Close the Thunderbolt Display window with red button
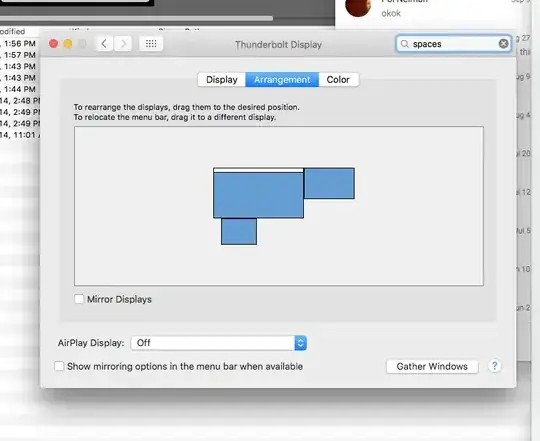Screen dimensions: 540x441 click(53, 44)
